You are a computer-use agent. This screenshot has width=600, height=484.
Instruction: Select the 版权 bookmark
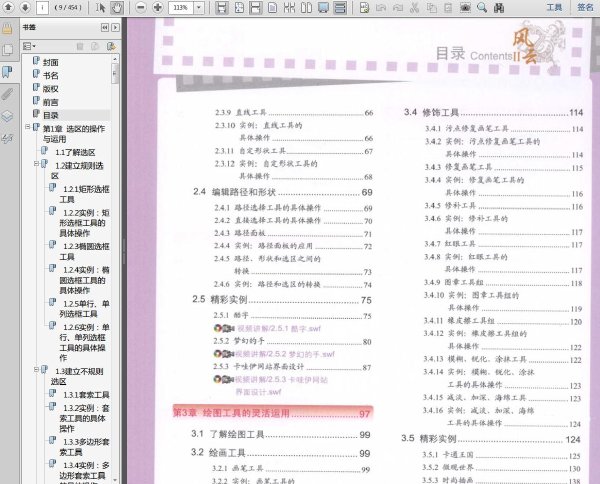pyautogui.click(x=51, y=89)
